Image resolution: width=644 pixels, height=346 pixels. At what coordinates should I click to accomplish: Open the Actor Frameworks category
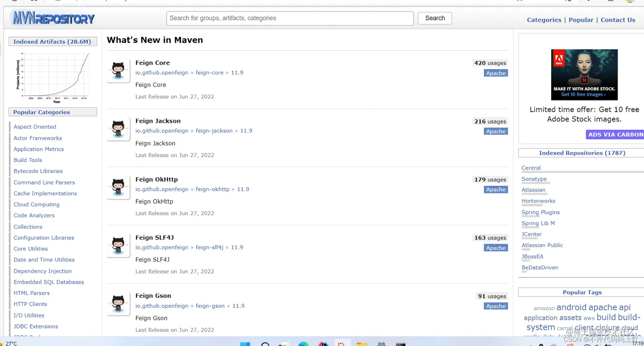click(38, 138)
